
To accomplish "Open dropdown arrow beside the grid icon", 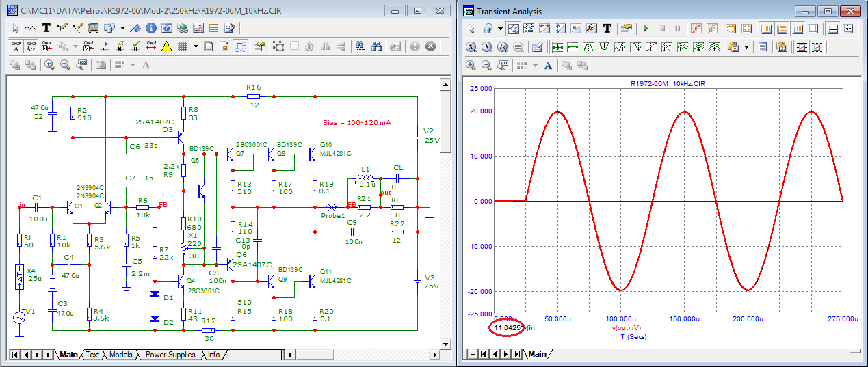I will click(x=196, y=46).
